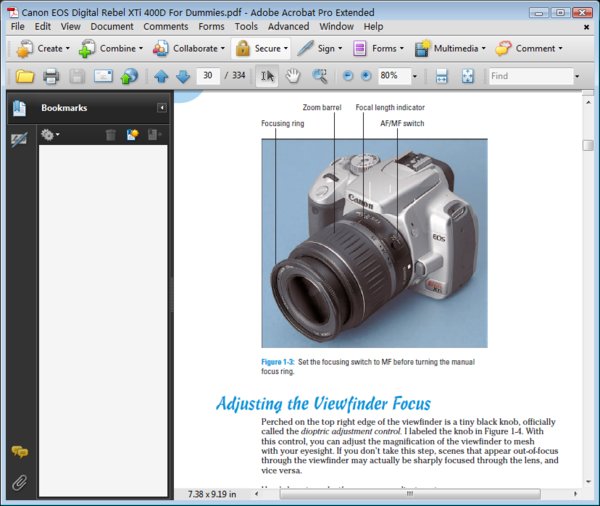Email the document with envelope icon
The image size is (600, 506).
click(x=103, y=76)
